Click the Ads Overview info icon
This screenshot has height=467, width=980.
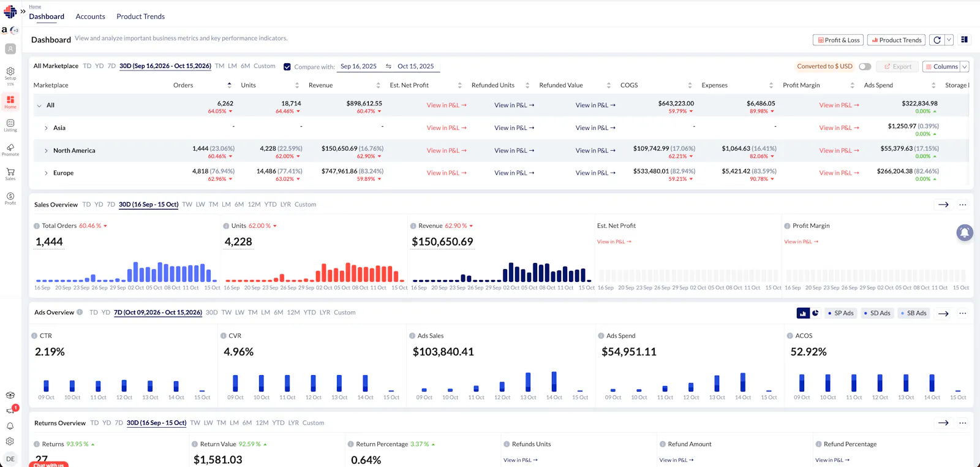click(x=80, y=313)
